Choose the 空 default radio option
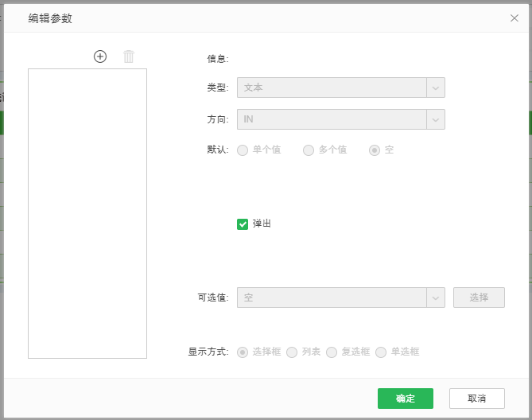 375,150
